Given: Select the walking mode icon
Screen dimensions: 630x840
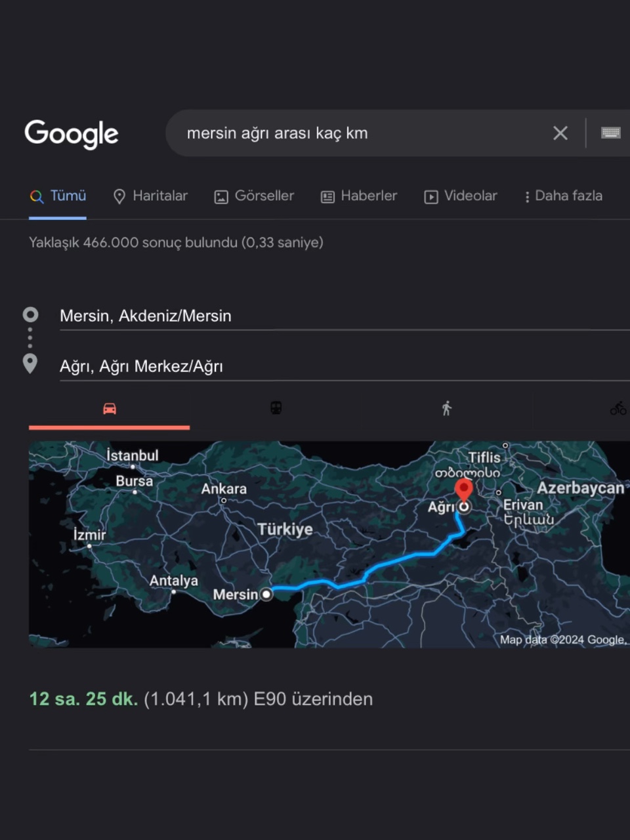Looking at the screenshot, I should coord(447,409).
